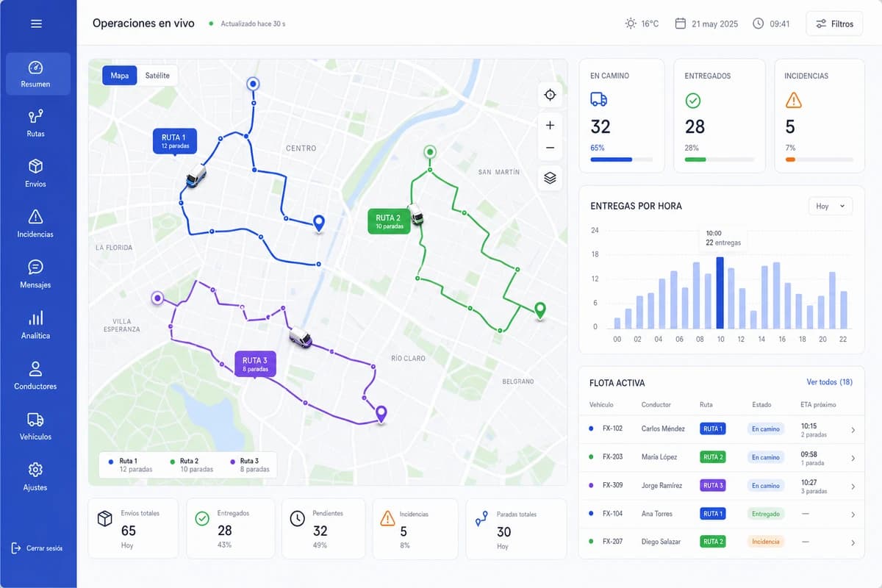
Task: Click the weather sun icon
Action: 631,24
